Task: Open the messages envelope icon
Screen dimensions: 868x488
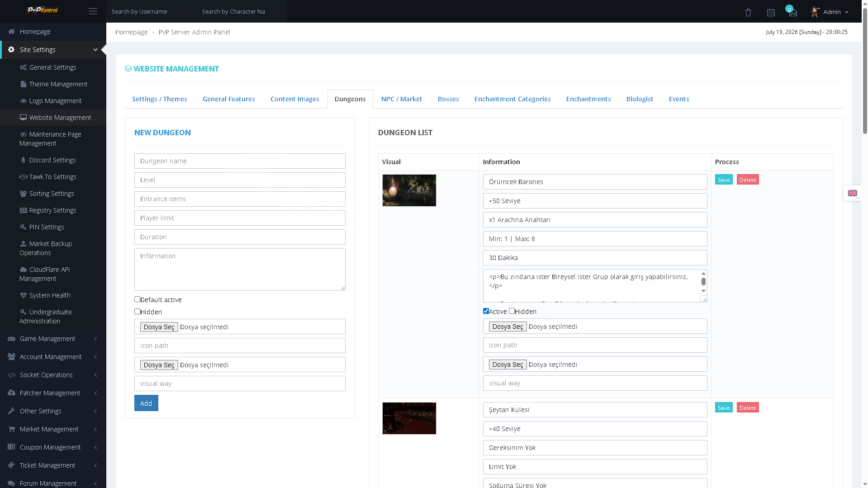Action: [793, 13]
